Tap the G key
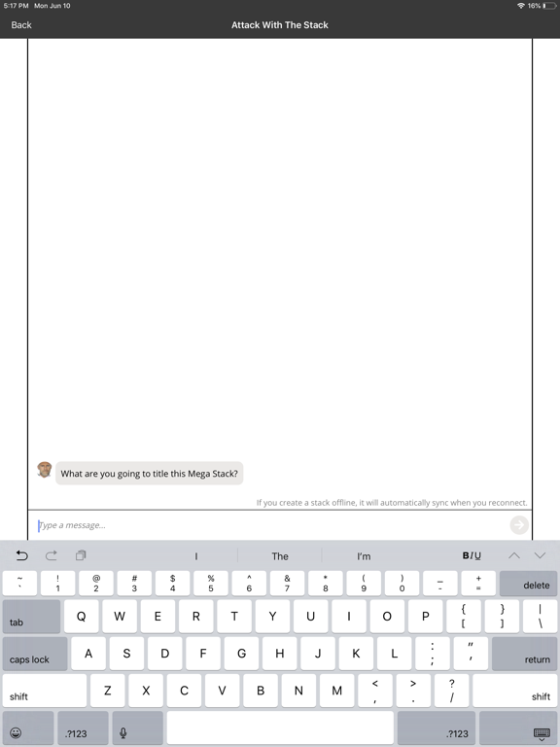The image size is (560, 747). [x=241, y=654]
